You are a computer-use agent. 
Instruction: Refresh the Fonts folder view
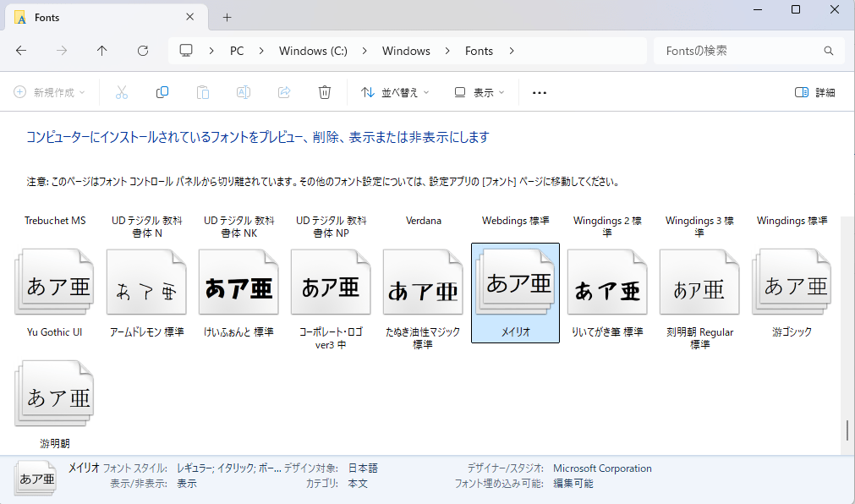tap(143, 51)
